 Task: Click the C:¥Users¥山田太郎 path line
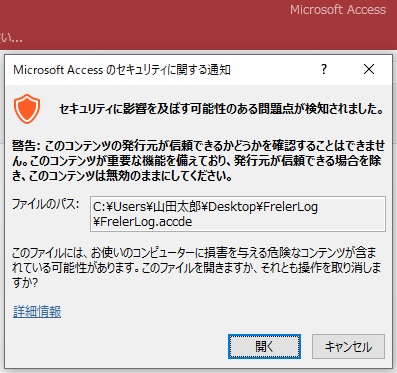(205, 207)
